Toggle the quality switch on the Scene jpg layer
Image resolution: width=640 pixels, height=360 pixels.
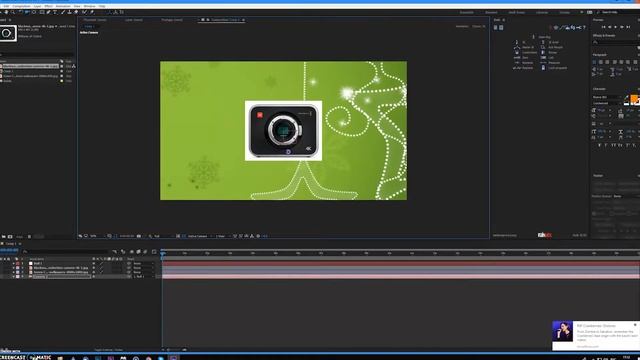(x=101, y=272)
